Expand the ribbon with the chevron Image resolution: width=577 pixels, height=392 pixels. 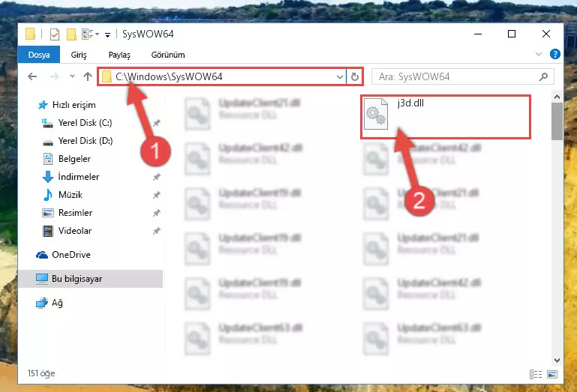pyautogui.click(x=539, y=55)
